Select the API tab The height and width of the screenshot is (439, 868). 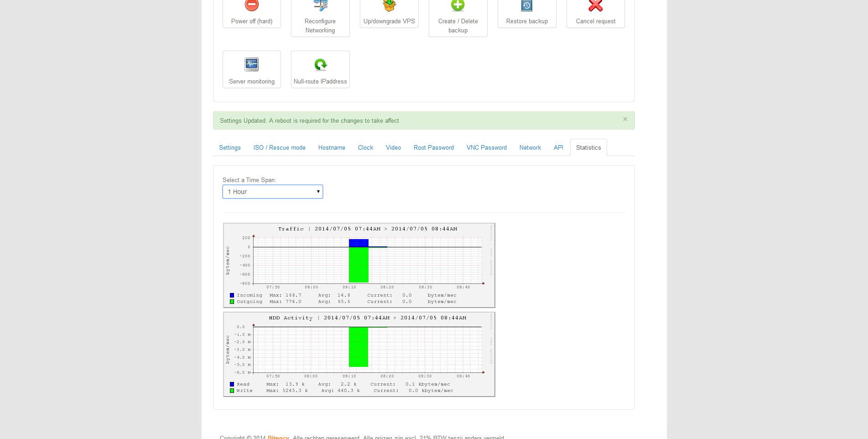(558, 148)
